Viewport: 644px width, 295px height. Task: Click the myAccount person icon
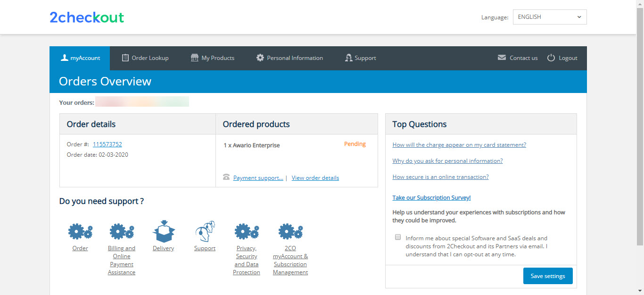(65, 58)
